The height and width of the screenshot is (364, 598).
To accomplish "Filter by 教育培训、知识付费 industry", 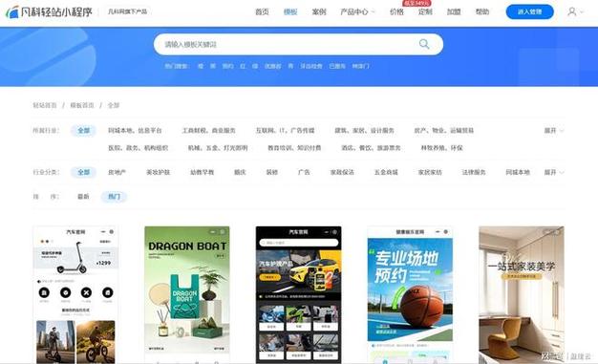I will click(x=294, y=148).
